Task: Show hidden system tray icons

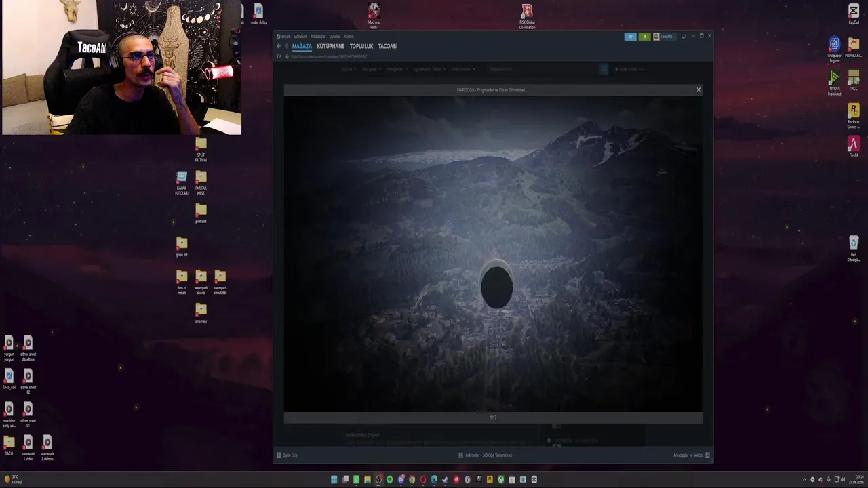Action: [805, 480]
